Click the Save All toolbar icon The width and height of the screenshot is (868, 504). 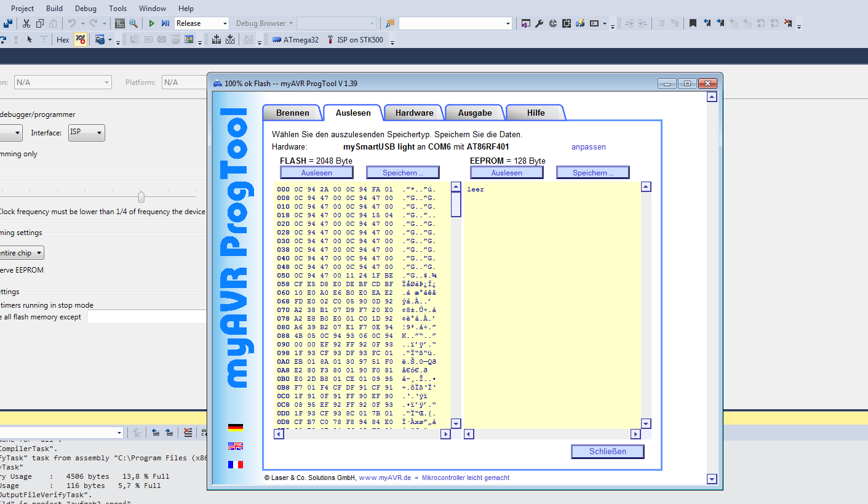click(7, 23)
